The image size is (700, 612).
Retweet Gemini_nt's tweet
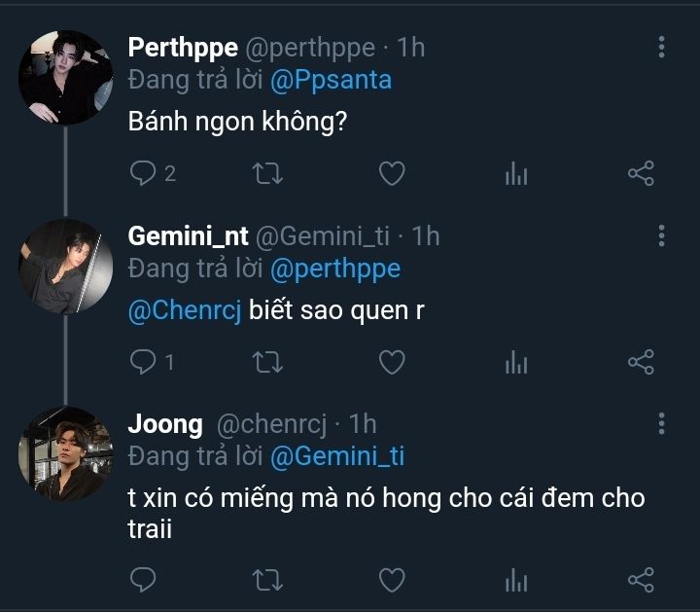(x=267, y=363)
